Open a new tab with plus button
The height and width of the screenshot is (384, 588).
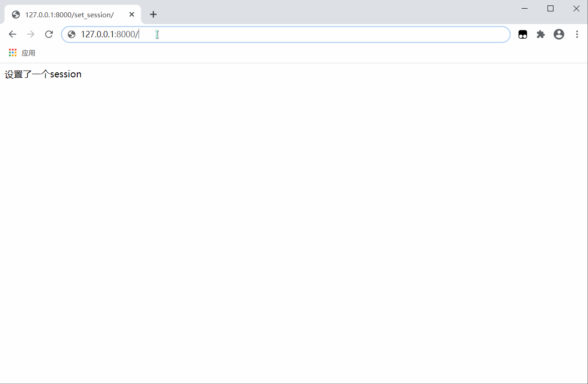[153, 15]
